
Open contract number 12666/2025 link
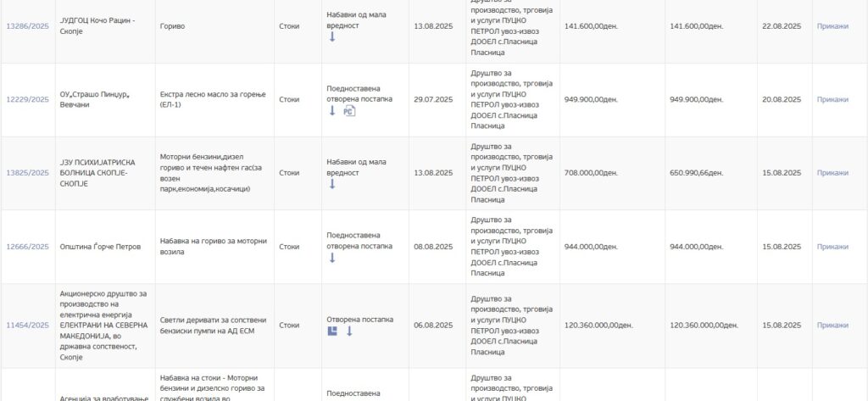pos(28,247)
